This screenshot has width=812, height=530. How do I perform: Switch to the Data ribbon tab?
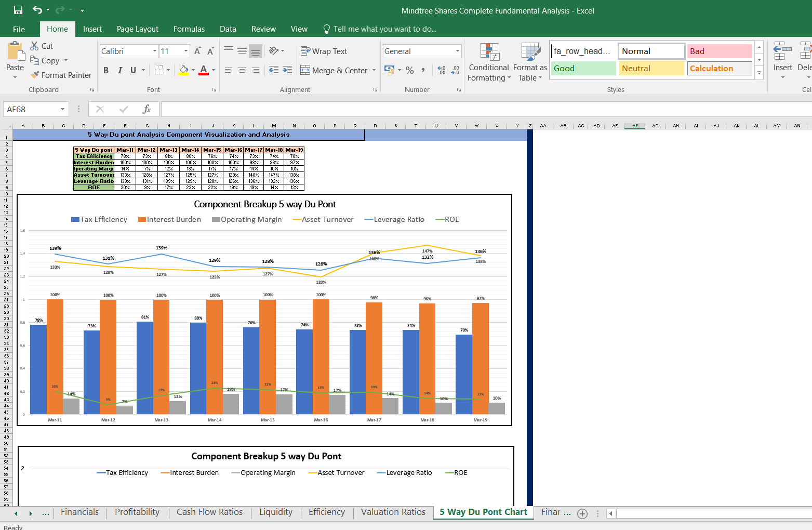tap(228, 29)
